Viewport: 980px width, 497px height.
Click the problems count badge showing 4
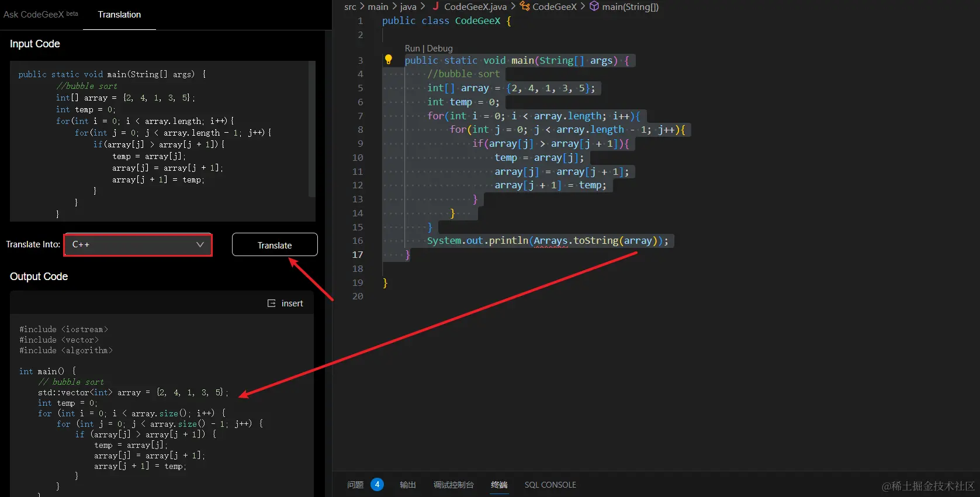(377, 485)
